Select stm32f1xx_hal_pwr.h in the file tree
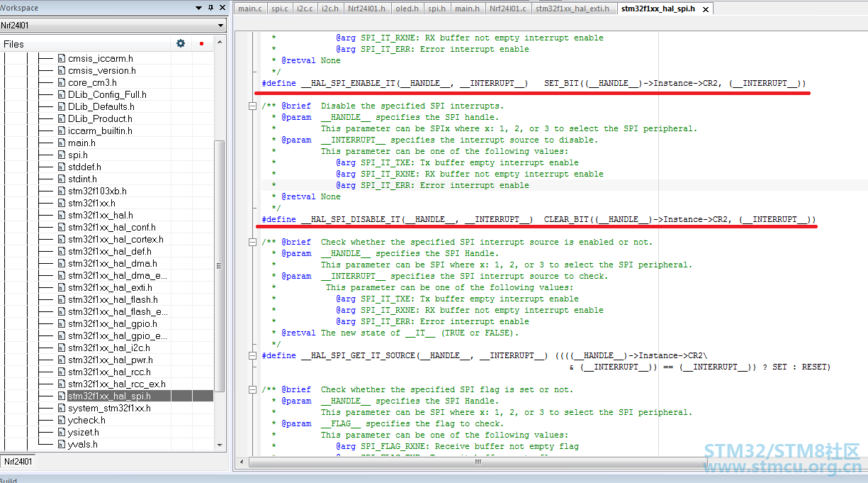Screen dimensions: 868x483 pyautogui.click(x=111, y=360)
